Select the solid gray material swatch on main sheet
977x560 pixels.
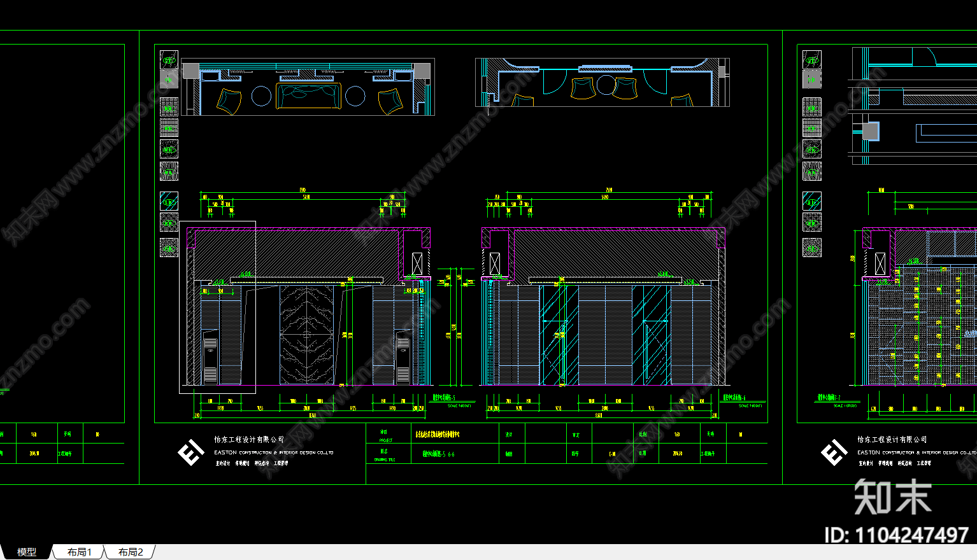(x=169, y=80)
